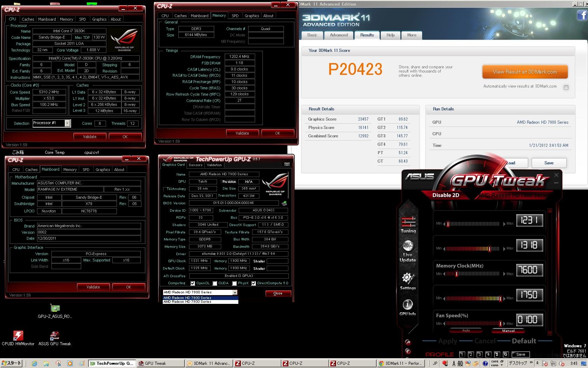Click OK in CPU-Z Mainboard window
The width and height of the screenshot is (588, 368).
(128, 287)
